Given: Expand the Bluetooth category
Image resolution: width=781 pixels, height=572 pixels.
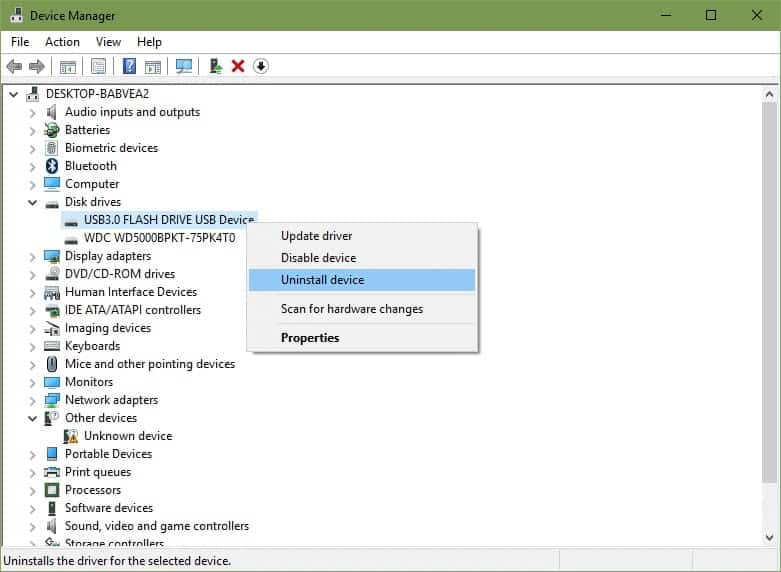Looking at the screenshot, I should coord(32,166).
